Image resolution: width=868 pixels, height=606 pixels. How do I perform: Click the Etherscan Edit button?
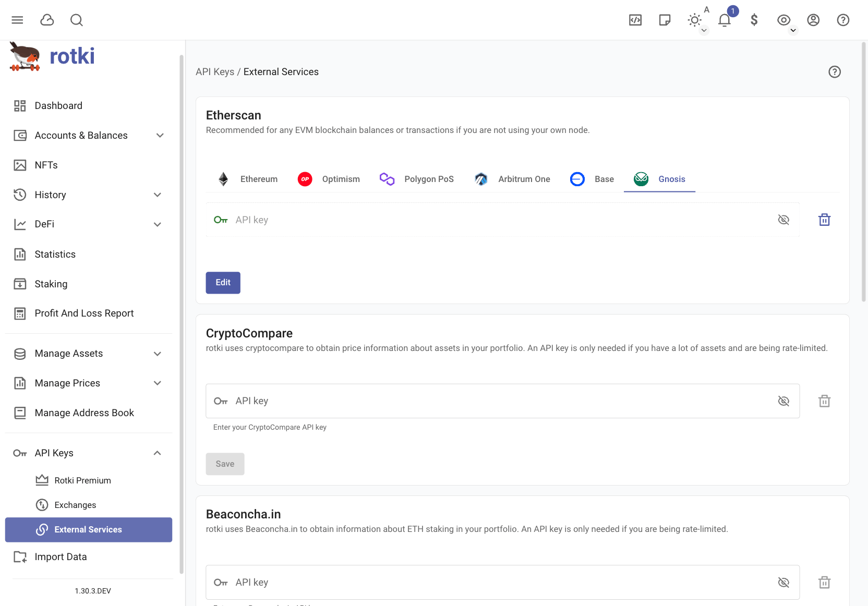pos(223,283)
